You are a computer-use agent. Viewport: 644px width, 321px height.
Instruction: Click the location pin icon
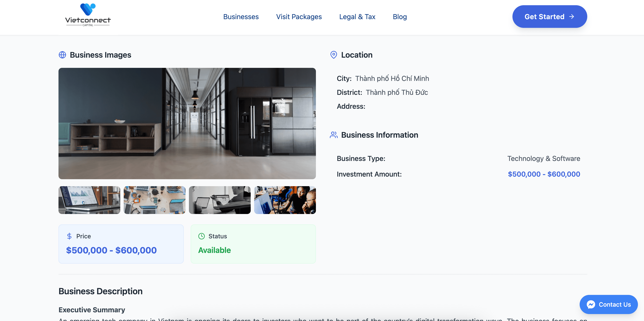click(x=334, y=55)
